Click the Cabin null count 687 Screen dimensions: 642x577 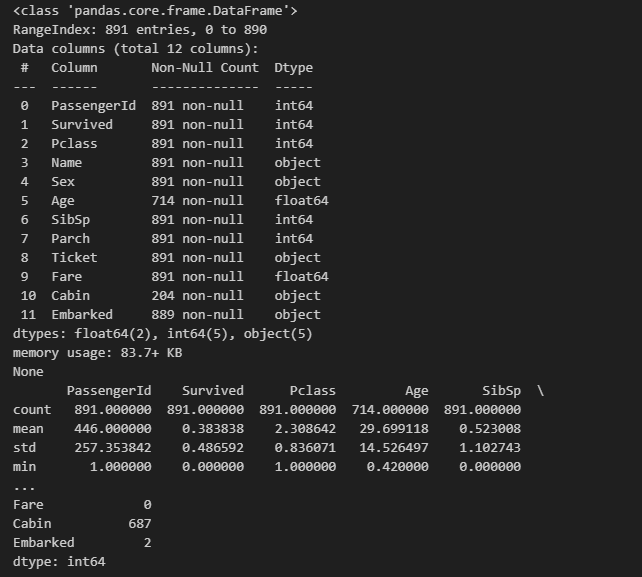tap(140, 524)
